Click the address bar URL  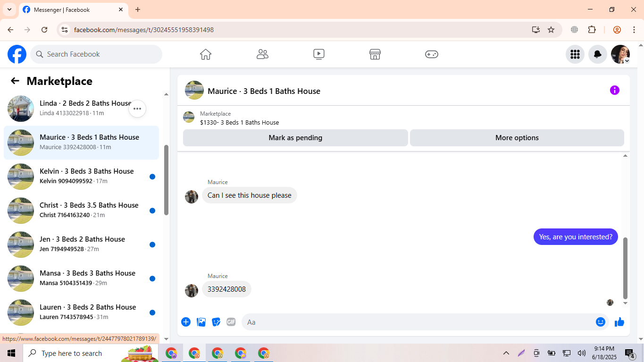click(144, 30)
